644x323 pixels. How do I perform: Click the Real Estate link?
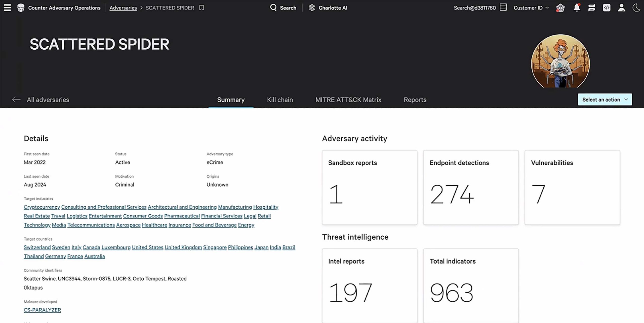click(x=37, y=216)
